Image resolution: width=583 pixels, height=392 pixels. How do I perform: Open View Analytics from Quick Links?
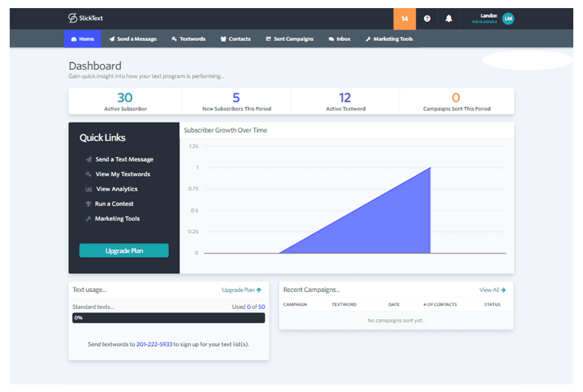[118, 189]
